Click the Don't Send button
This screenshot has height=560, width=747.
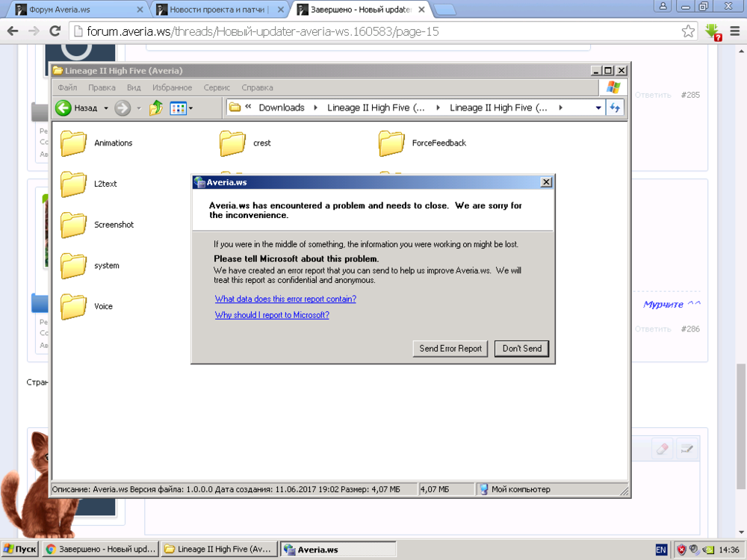pyautogui.click(x=521, y=349)
